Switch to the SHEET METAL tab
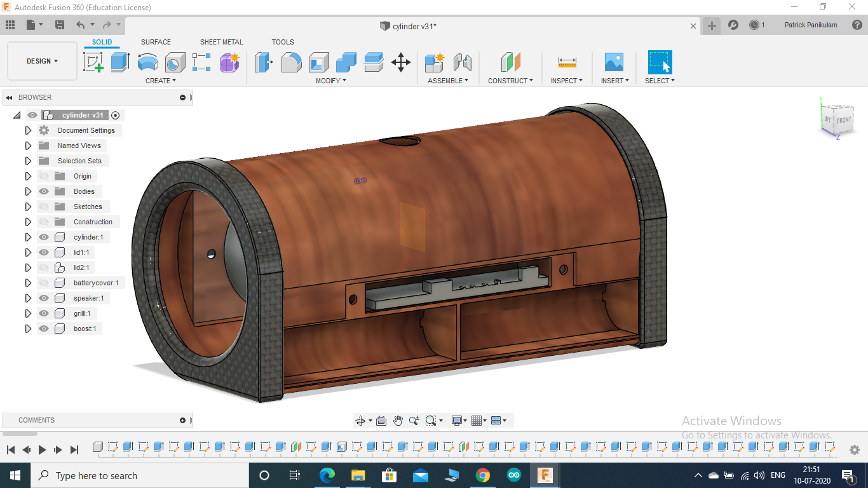This screenshot has width=868, height=488. pos(222,42)
